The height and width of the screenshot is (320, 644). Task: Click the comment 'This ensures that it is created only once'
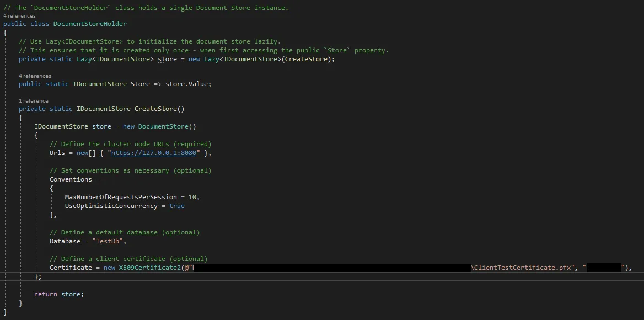(203, 51)
